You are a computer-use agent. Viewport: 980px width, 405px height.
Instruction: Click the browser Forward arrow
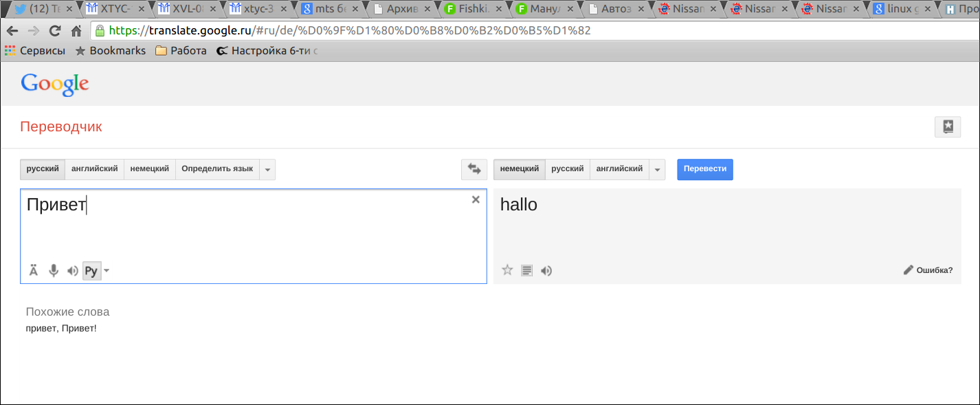coord(34,31)
